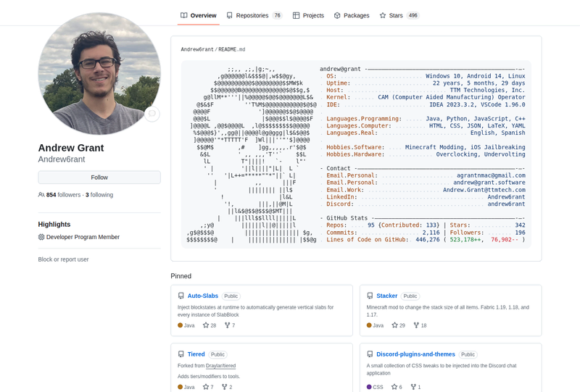The width and height of the screenshot is (580, 392).
Task: Click the Auto-Slabs repository icon
Action: tap(181, 296)
